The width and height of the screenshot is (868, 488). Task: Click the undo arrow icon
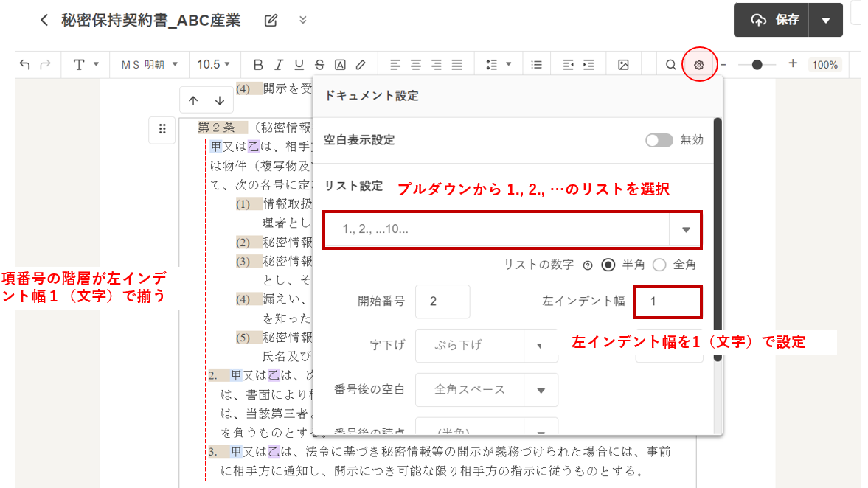(x=25, y=65)
